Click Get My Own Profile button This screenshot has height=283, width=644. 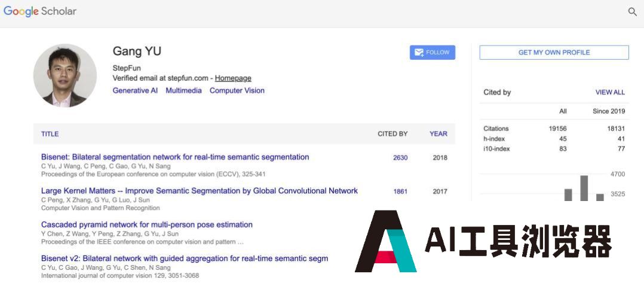(x=554, y=52)
